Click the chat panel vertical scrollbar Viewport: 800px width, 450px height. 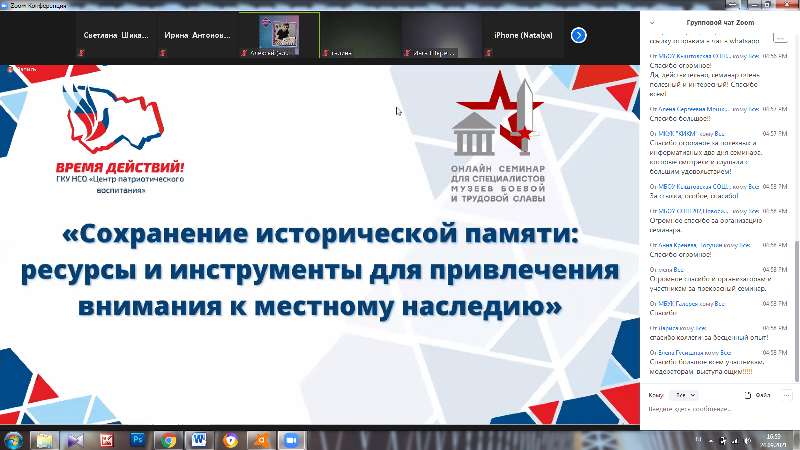point(796,311)
